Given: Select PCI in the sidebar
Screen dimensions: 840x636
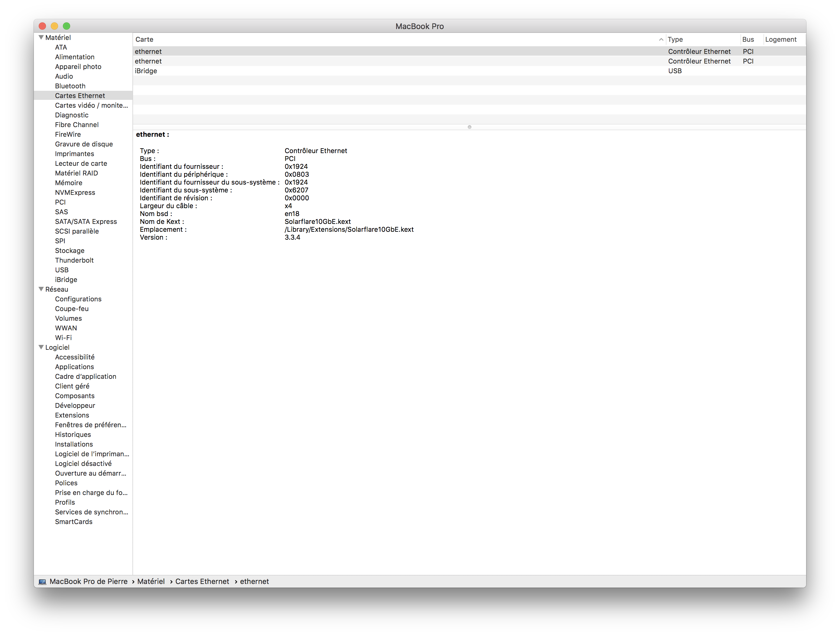Looking at the screenshot, I should click(x=60, y=202).
